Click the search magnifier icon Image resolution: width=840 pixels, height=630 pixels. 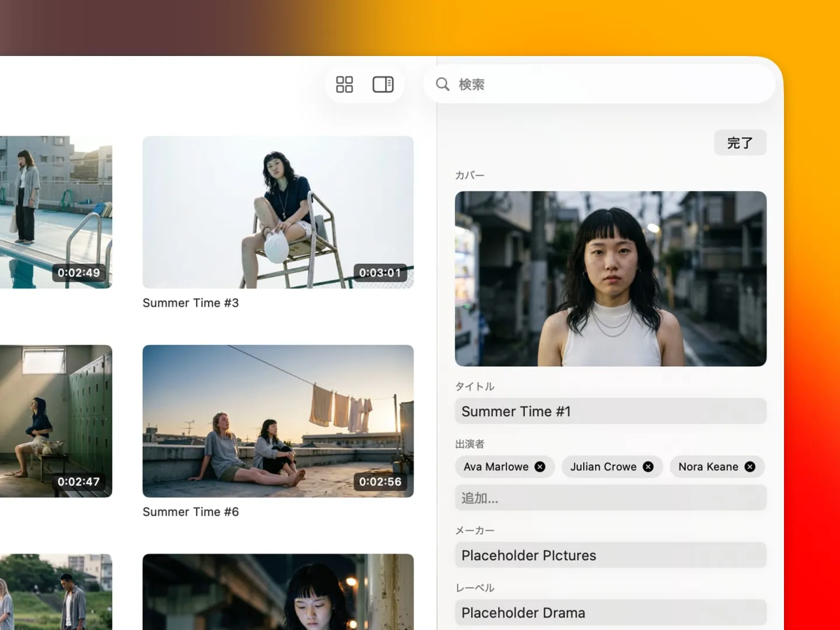[443, 85]
